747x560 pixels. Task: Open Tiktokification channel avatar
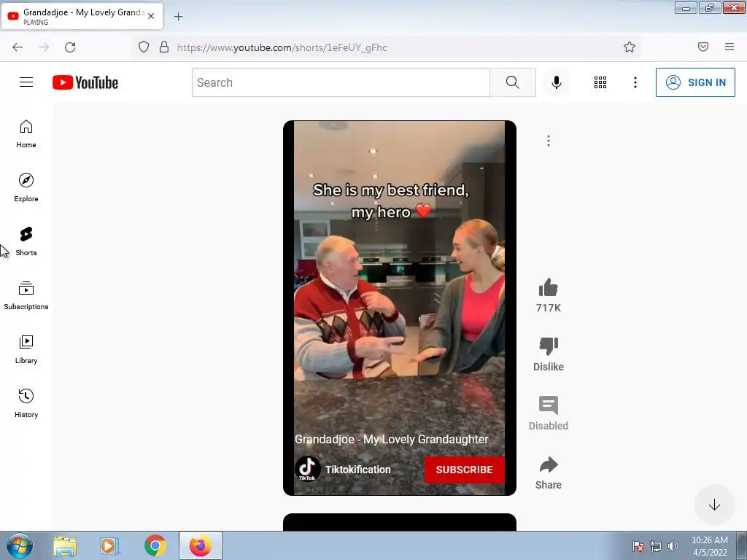tap(307, 469)
